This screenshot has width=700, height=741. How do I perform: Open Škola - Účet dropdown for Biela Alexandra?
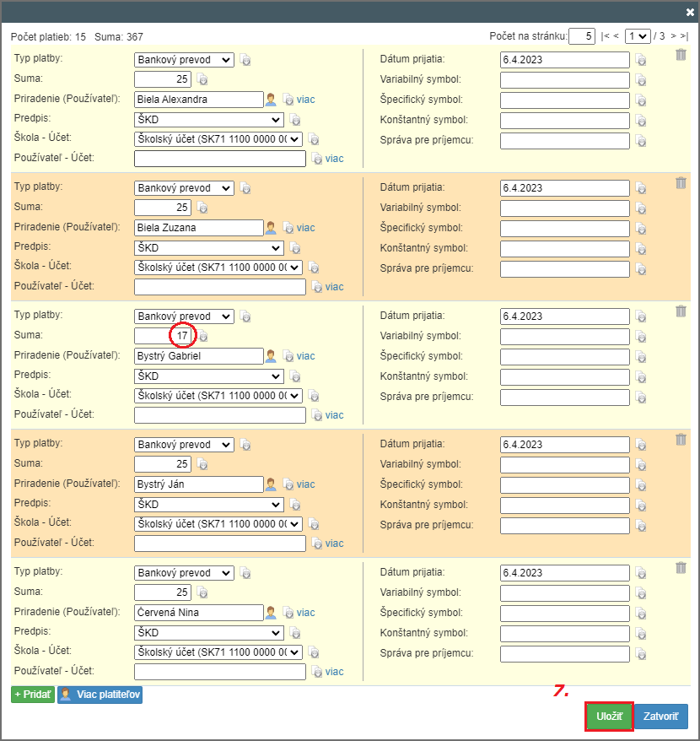click(x=218, y=139)
